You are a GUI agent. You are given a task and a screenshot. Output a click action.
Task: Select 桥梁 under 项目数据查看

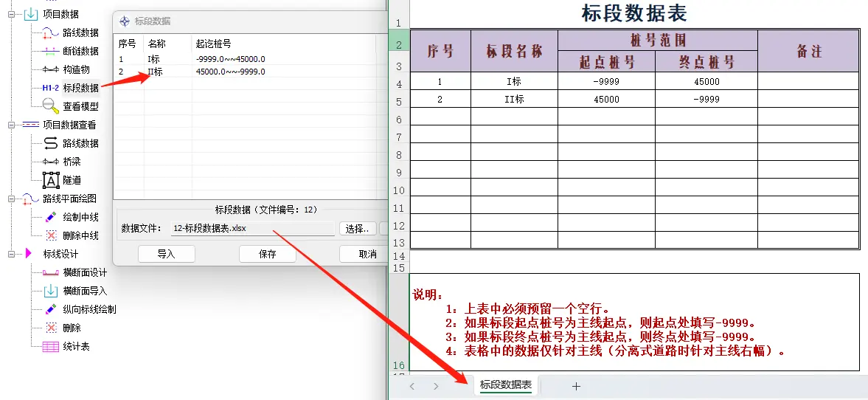pos(72,162)
